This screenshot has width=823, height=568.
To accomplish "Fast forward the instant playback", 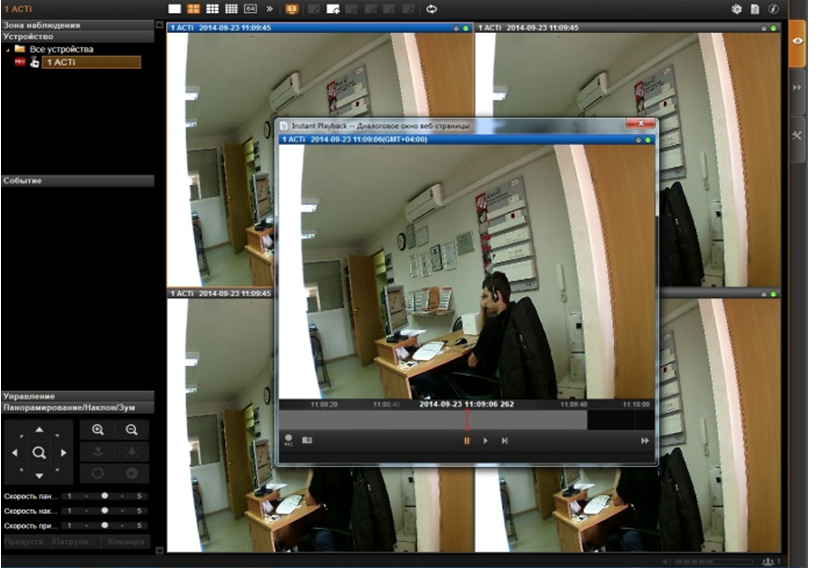I will pos(645,441).
